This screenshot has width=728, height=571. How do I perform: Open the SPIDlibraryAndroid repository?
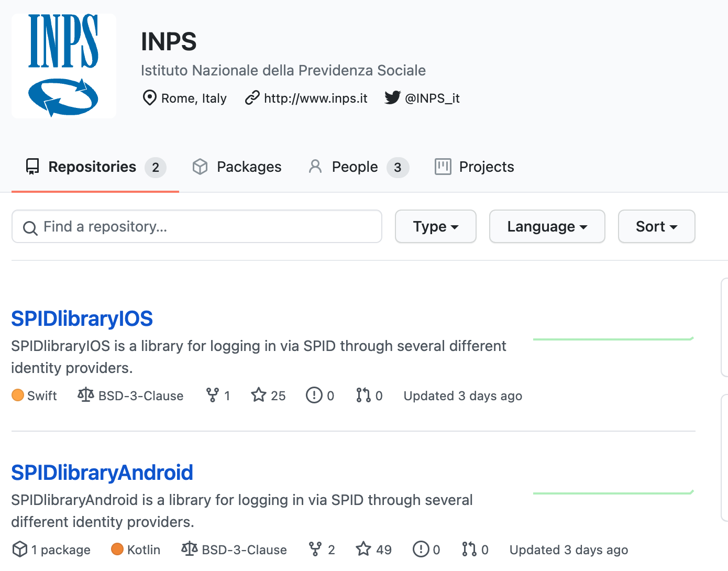(102, 473)
